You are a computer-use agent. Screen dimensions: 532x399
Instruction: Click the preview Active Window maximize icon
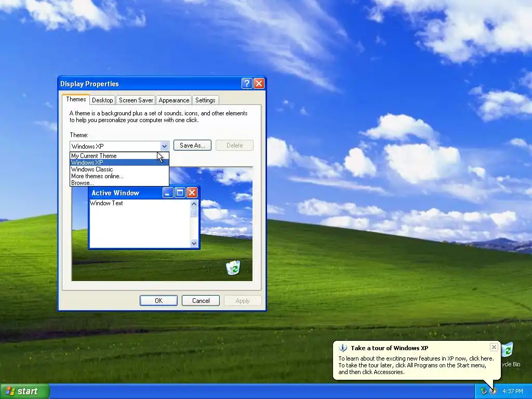[x=180, y=193]
